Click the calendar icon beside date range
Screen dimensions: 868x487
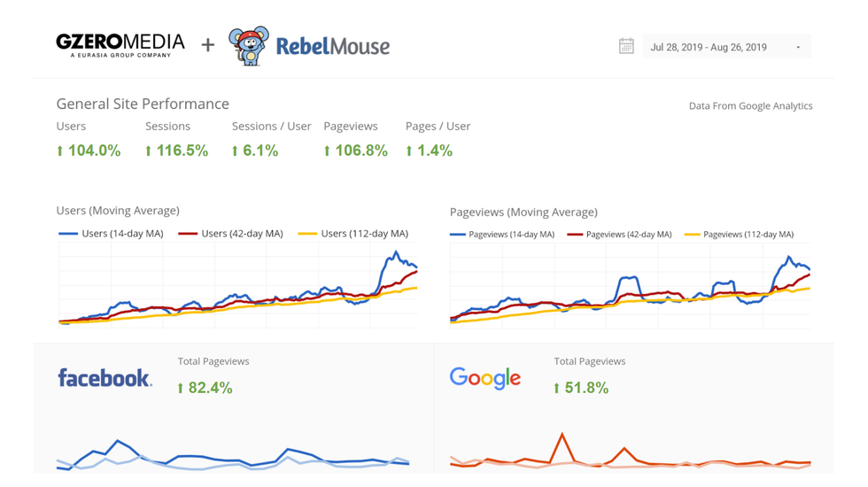pos(626,47)
